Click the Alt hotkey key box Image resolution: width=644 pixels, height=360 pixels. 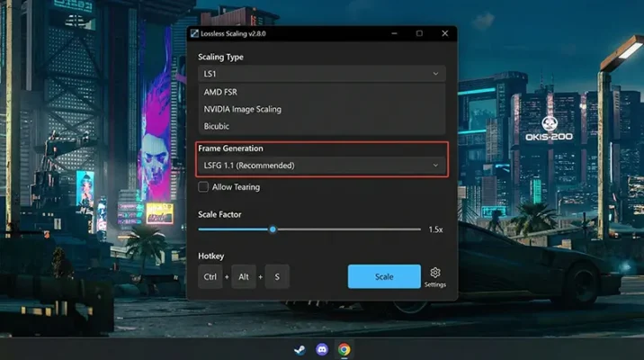click(x=244, y=276)
